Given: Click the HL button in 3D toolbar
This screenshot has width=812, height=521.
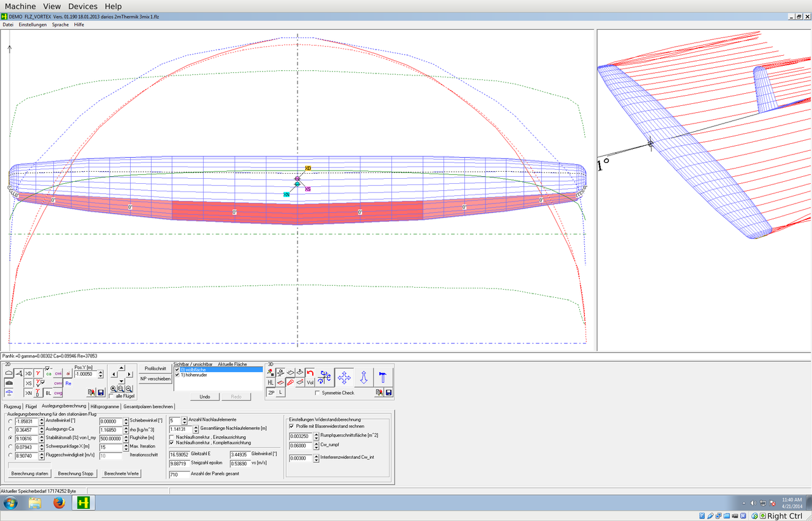Looking at the screenshot, I should 271,383.
